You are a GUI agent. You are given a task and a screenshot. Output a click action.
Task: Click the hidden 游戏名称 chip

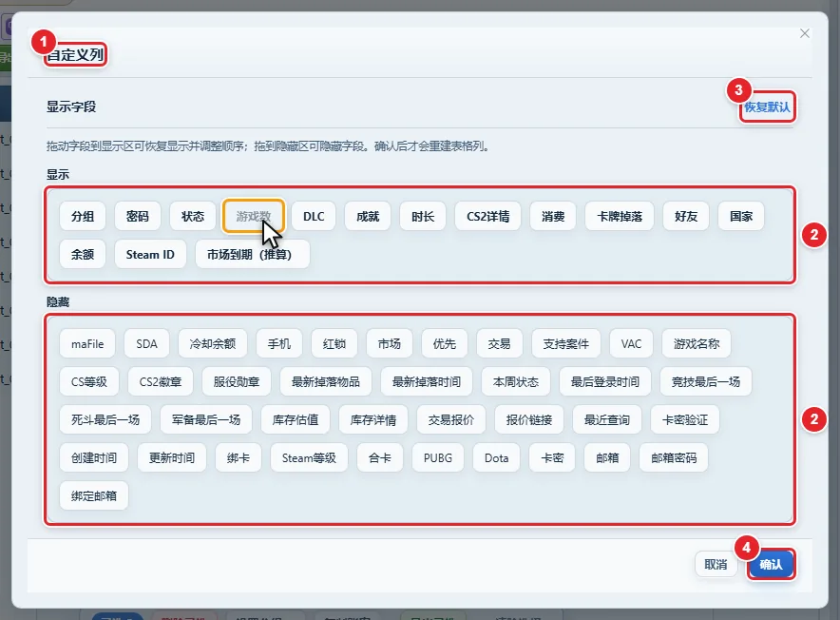pyautogui.click(x=697, y=344)
